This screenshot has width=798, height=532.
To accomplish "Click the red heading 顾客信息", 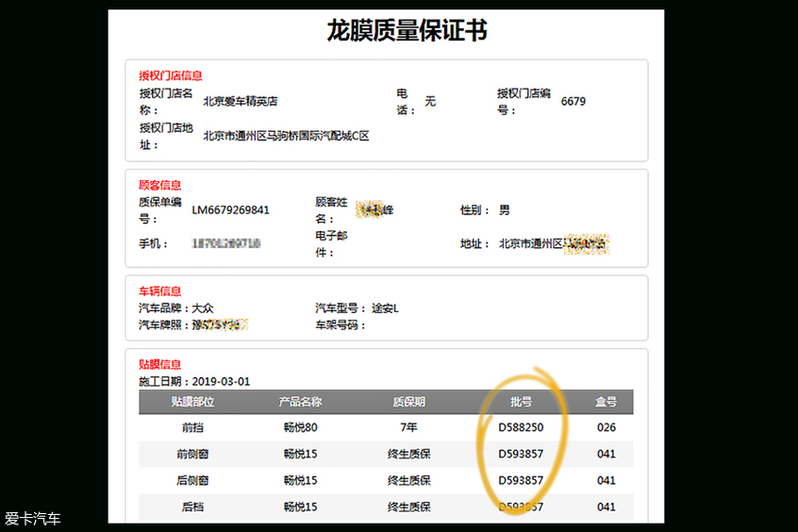I will pyautogui.click(x=159, y=185).
